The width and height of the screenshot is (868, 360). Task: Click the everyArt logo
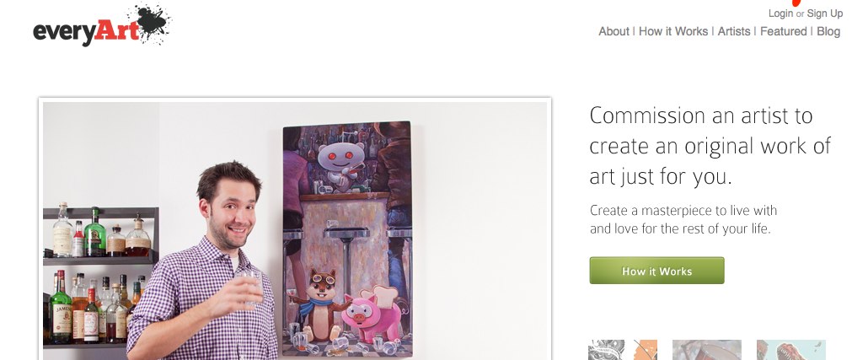[x=102, y=25]
